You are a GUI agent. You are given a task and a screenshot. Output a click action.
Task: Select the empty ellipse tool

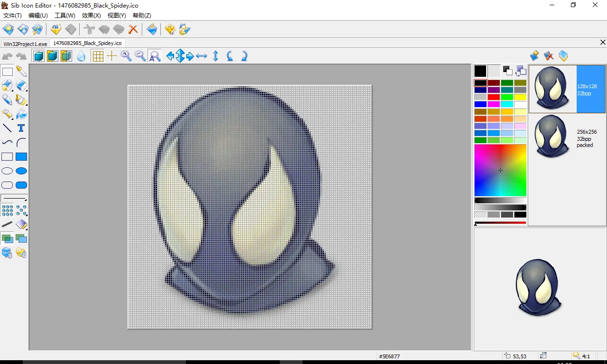tap(7, 171)
